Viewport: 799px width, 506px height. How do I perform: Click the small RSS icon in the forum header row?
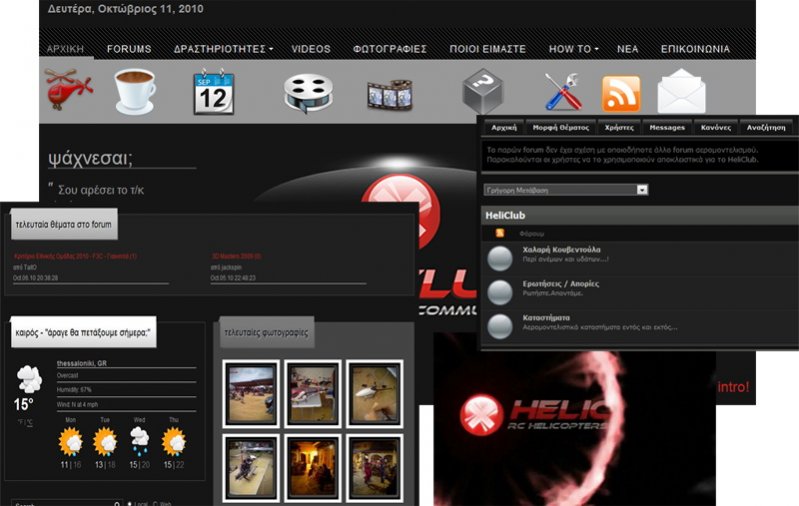pyautogui.click(x=499, y=233)
